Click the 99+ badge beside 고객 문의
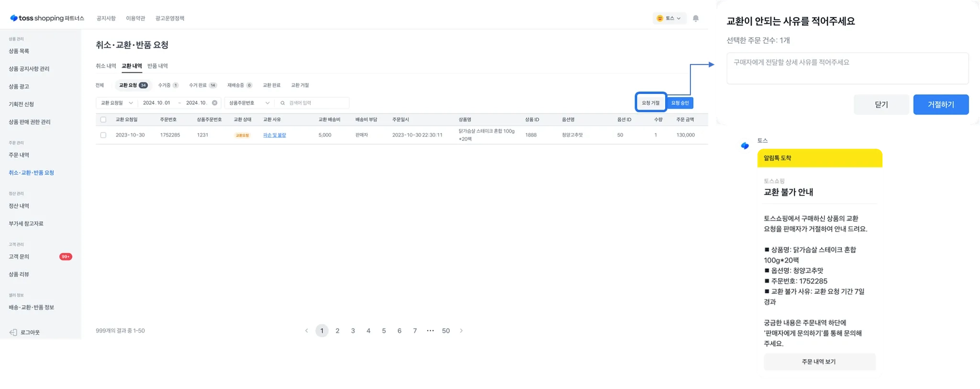 (x=66, y=257)
